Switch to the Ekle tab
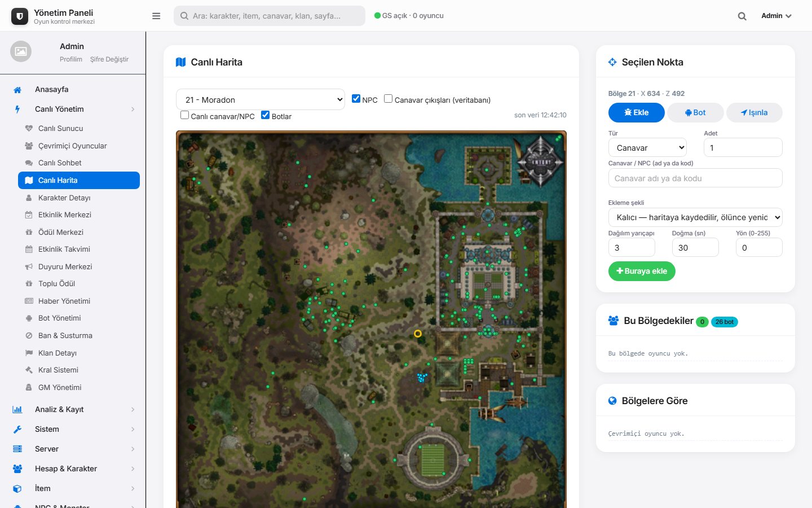812x508 pixels. pyautogui.click(x=637, y=112)
